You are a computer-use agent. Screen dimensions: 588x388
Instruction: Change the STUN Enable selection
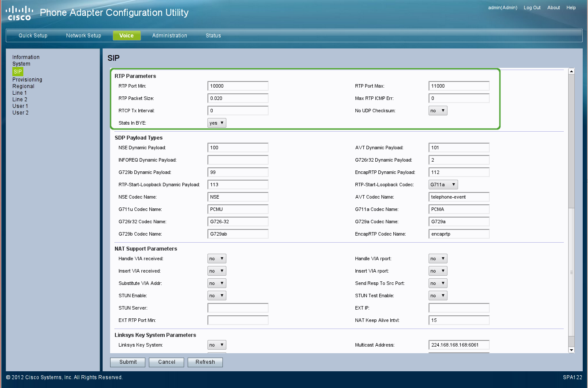tap(217, 296)
